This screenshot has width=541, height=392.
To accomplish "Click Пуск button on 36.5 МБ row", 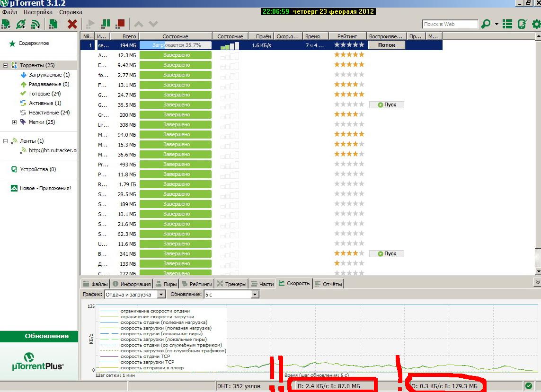I will [x=386, y=105].
